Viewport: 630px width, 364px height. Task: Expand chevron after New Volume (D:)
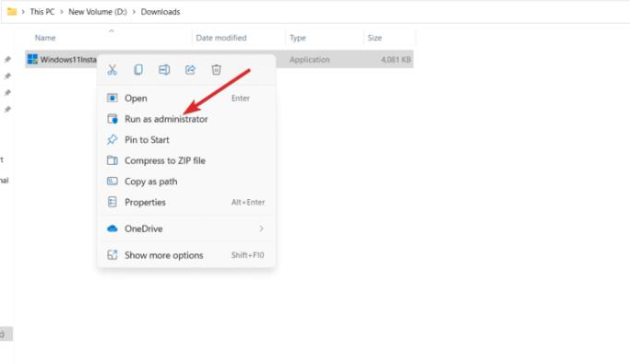pyautogui.click(x=134, y=12)
